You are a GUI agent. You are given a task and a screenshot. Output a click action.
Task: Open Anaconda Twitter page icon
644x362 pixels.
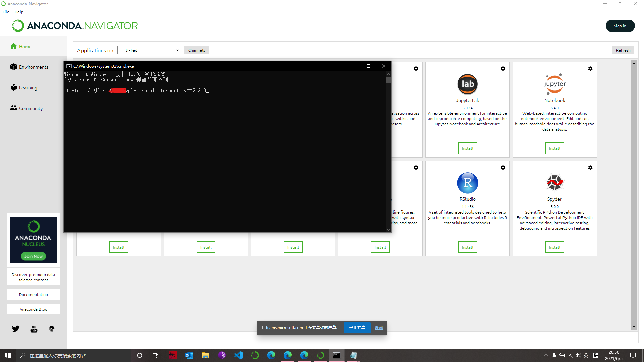click(16, 329)
